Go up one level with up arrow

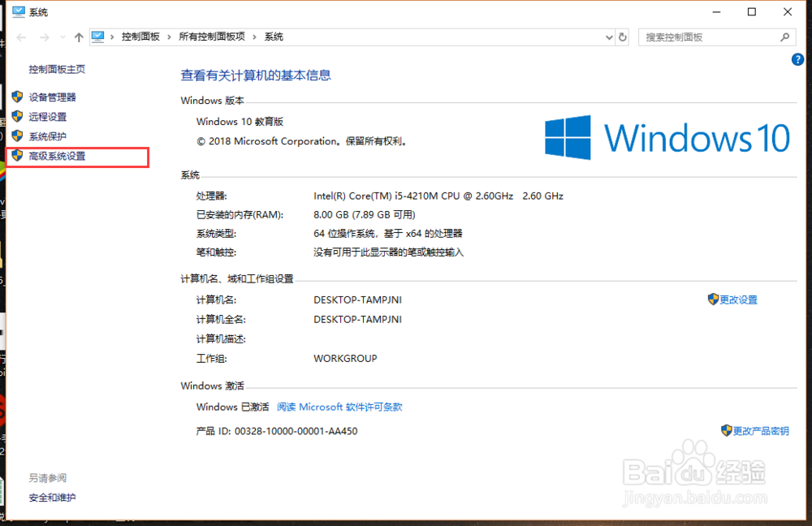[x=79, y=37]
